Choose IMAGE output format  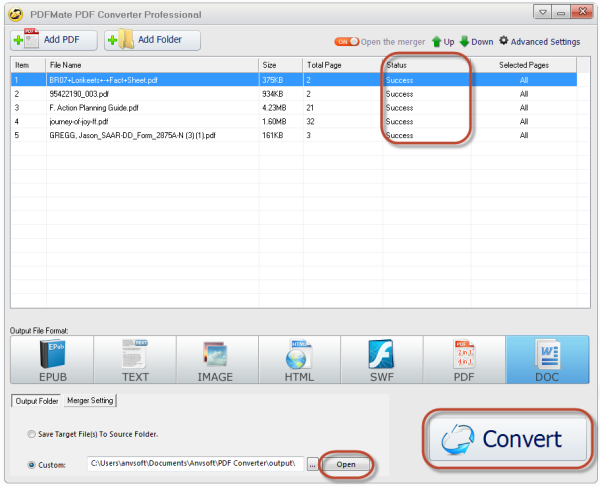point(217,360)
